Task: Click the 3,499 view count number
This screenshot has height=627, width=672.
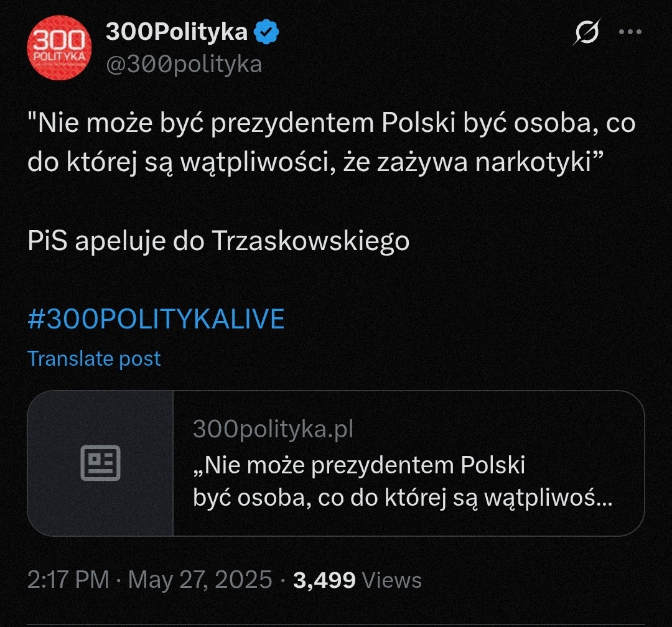Action: tap(324, 580)
